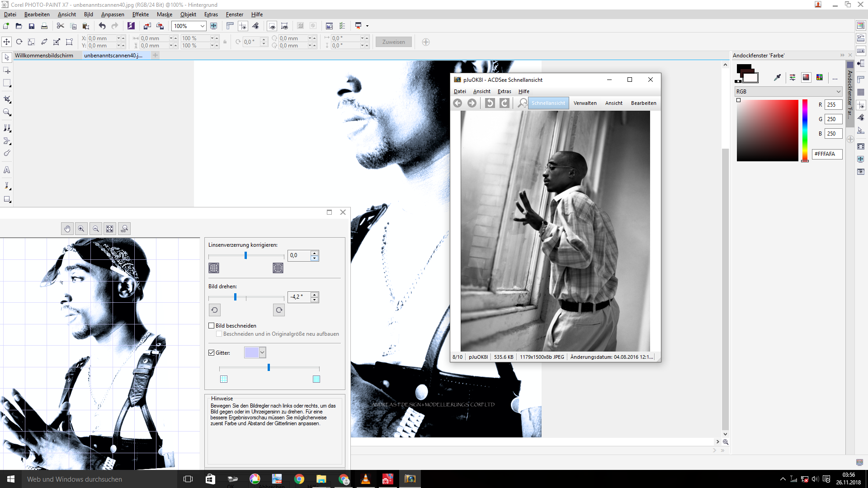Viewport: 868px width, 488px height.
Task: Click the Rotate mode icon in property bar
Action: 19,42
